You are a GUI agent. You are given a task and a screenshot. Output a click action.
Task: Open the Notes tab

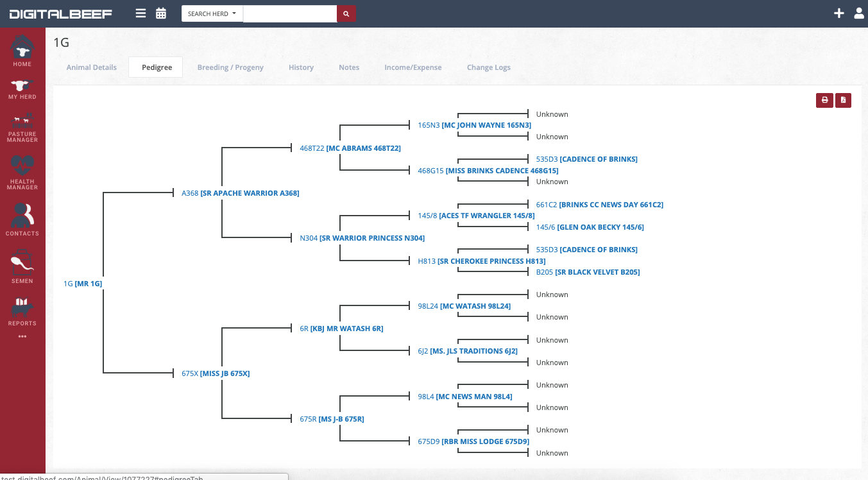coord(349,67)
